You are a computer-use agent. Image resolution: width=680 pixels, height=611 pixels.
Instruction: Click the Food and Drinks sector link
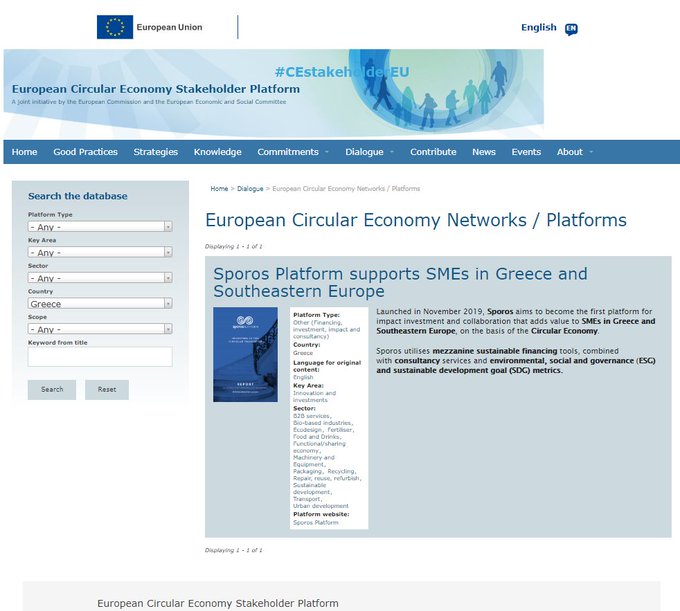(316, 437)
